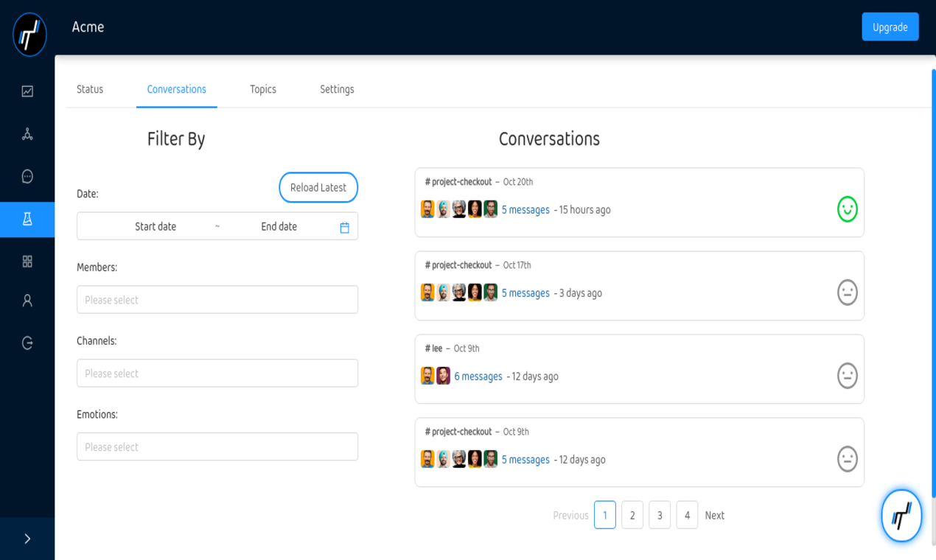Open the calendar icon in date field
Image resolution: width=936 pixels, height=560 pixels.
(343, 226)
